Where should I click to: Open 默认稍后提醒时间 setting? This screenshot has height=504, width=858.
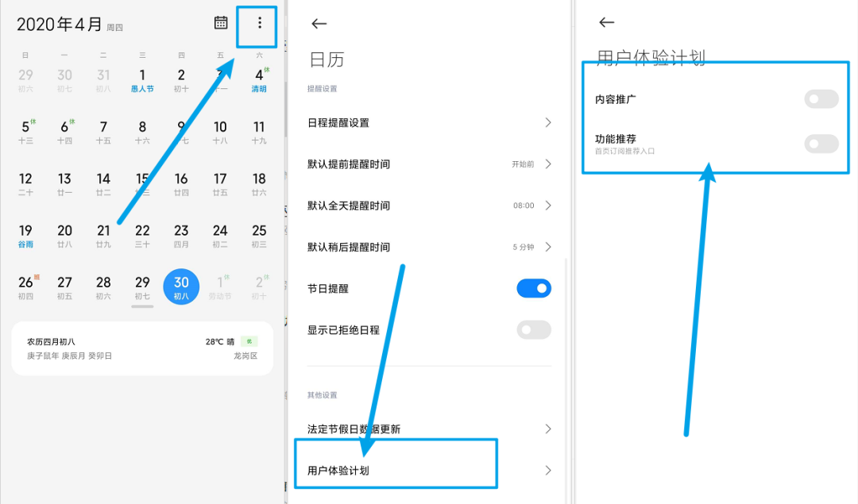pos(429,247)
